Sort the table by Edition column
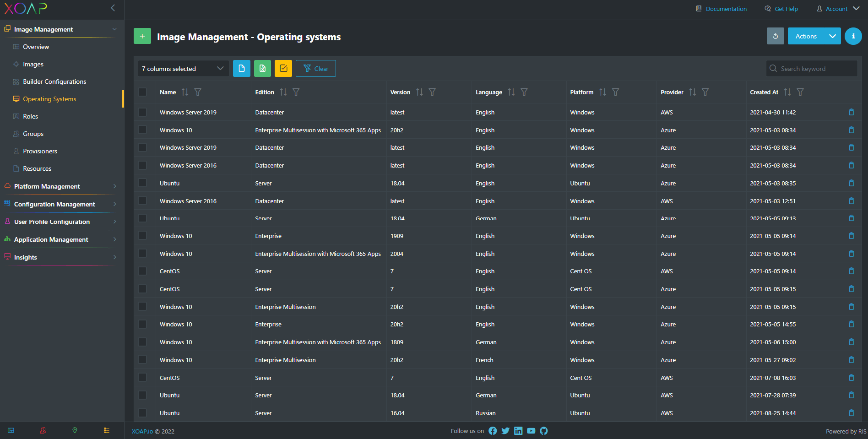The width and height of the screenshot is (868, 439). click(x=283, y=92)
